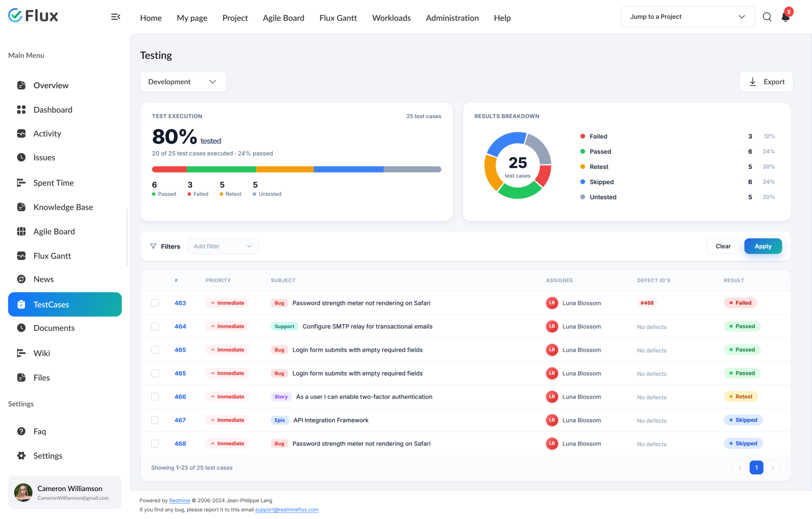Click the Knowledge Base sidebar icon
This screenshot has height=519, width=812.
21,207
